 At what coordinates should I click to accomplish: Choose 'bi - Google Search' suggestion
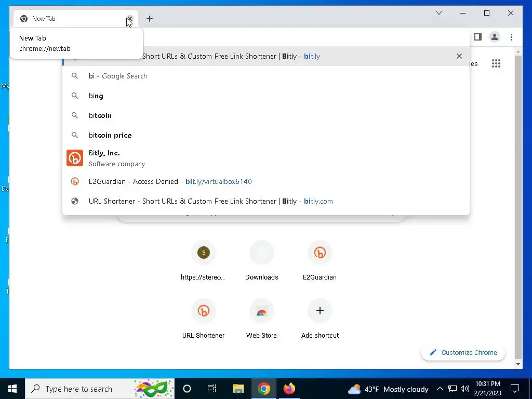266,76
